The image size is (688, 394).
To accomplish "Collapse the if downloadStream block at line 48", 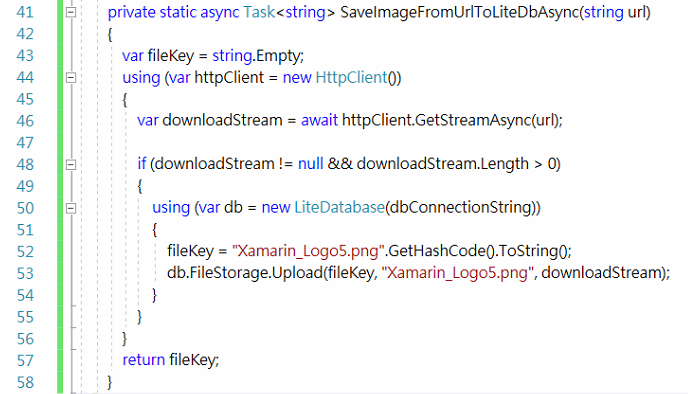I will [x=71, y=165].
